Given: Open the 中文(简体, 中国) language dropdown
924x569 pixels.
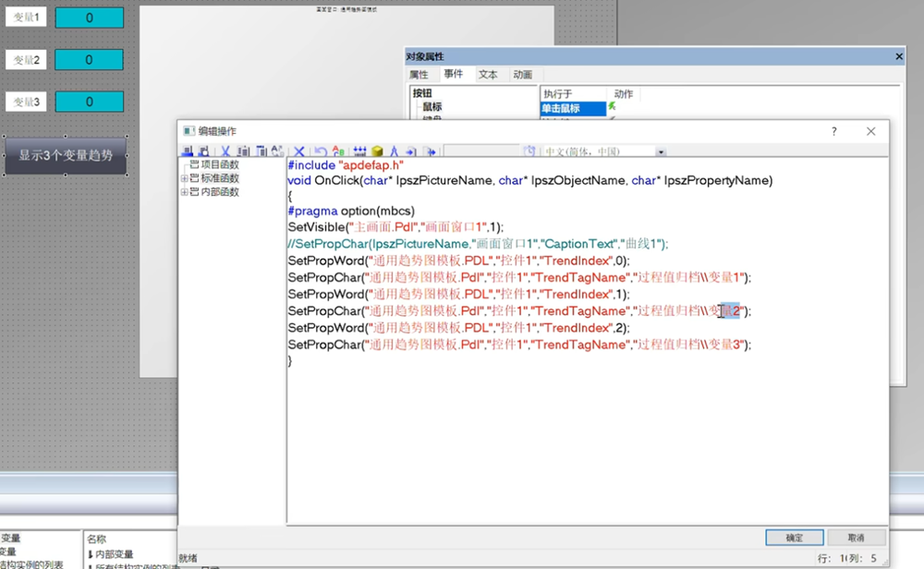Looking at the screenshot, I should coord(661,151).
